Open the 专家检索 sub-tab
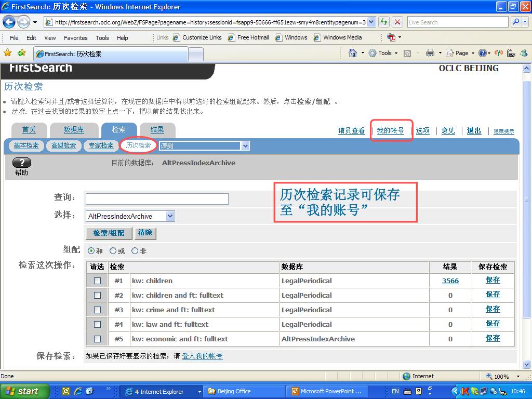The height and width of the screenshot is (399, 532). pyautogui.click(x=101, y=145)
